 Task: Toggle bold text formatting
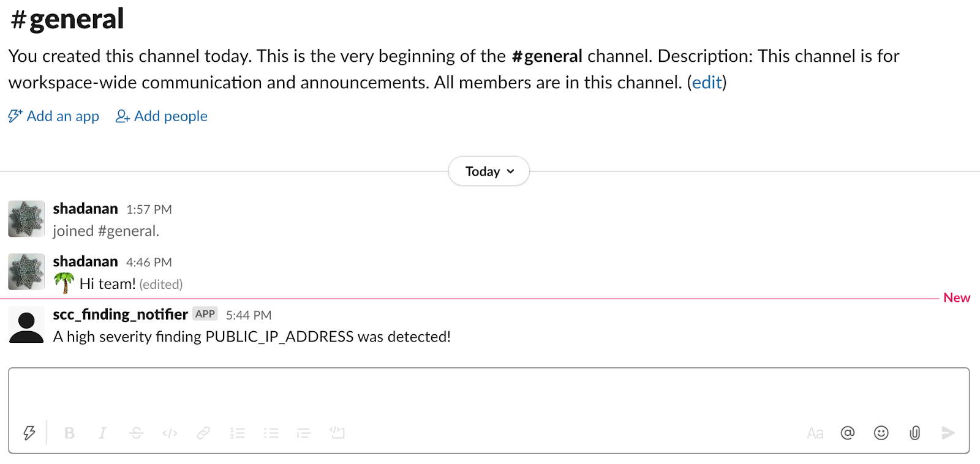click(69, 433)
